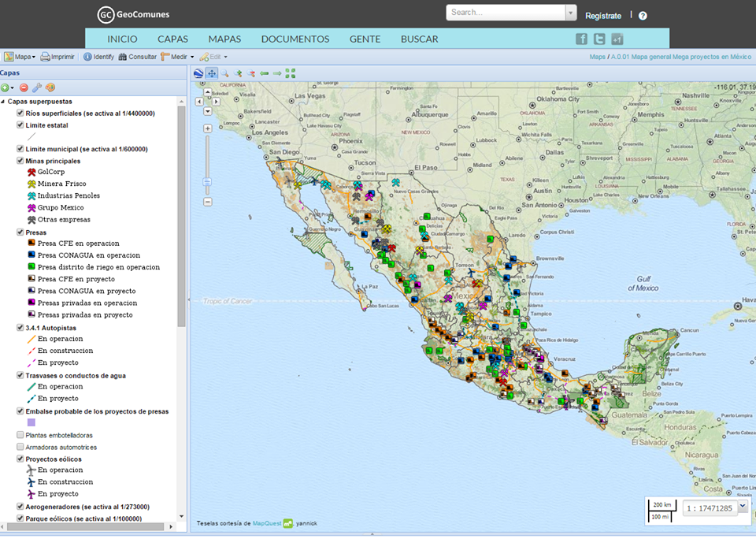Pan map east with right arrow
The height and width of the screenshot is (539, 756).
point(217,102)
